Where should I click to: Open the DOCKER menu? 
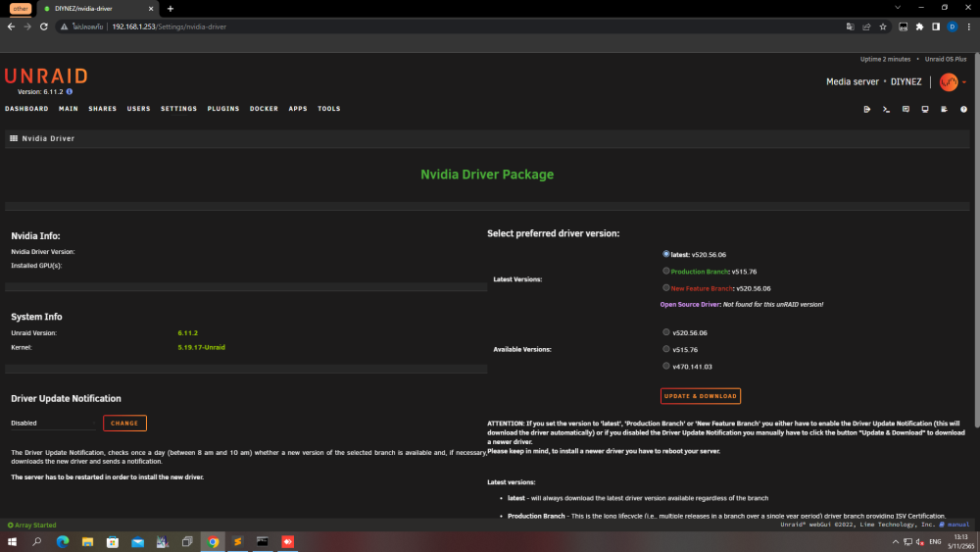pos(264,109)
